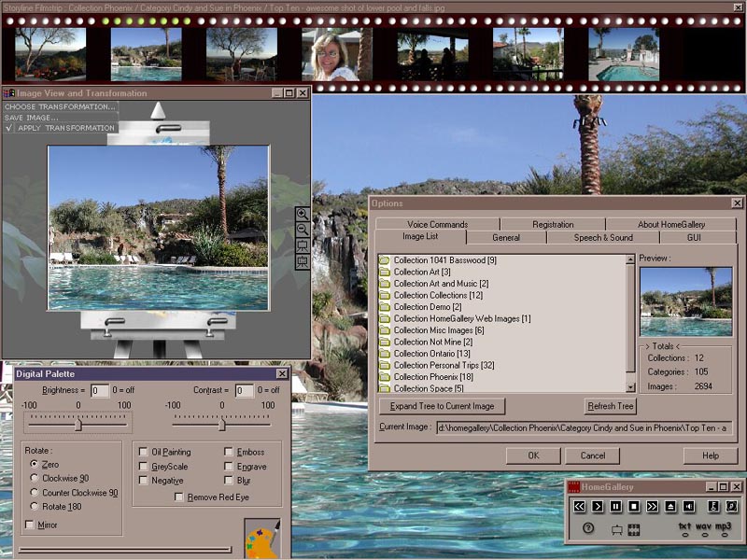747x560 pixels.
Task: Click the Current Image path field
Action: tap(585, 428)
